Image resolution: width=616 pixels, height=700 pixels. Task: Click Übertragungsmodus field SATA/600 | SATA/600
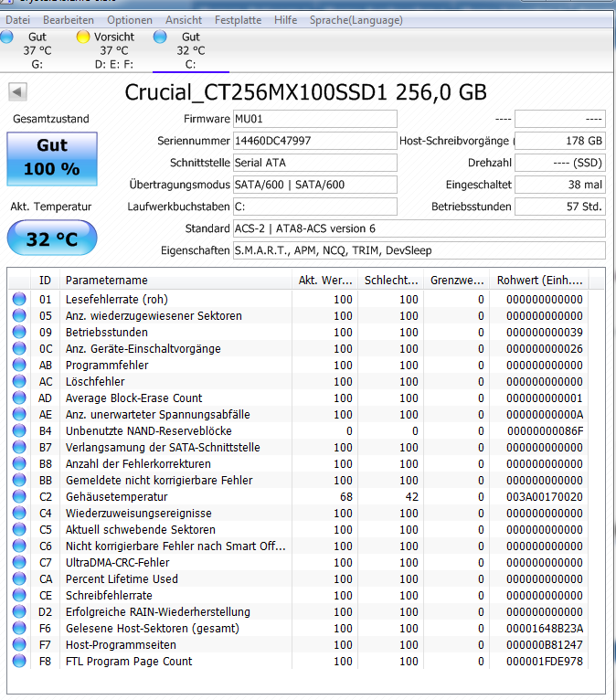(x=315, y=185)
